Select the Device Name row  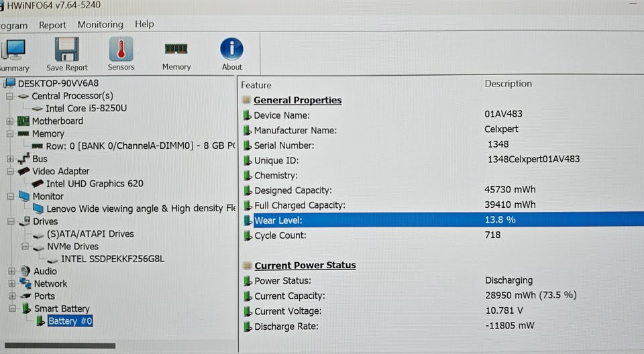pos(443,115)
